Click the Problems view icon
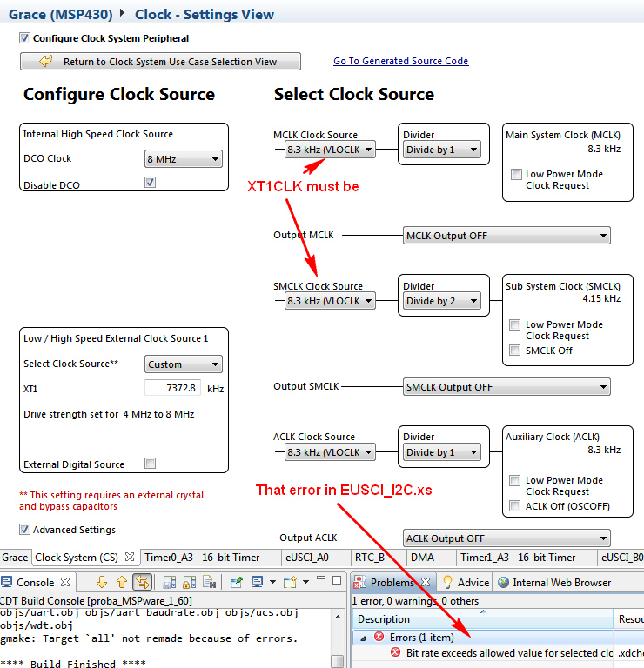 pos(359,582)
